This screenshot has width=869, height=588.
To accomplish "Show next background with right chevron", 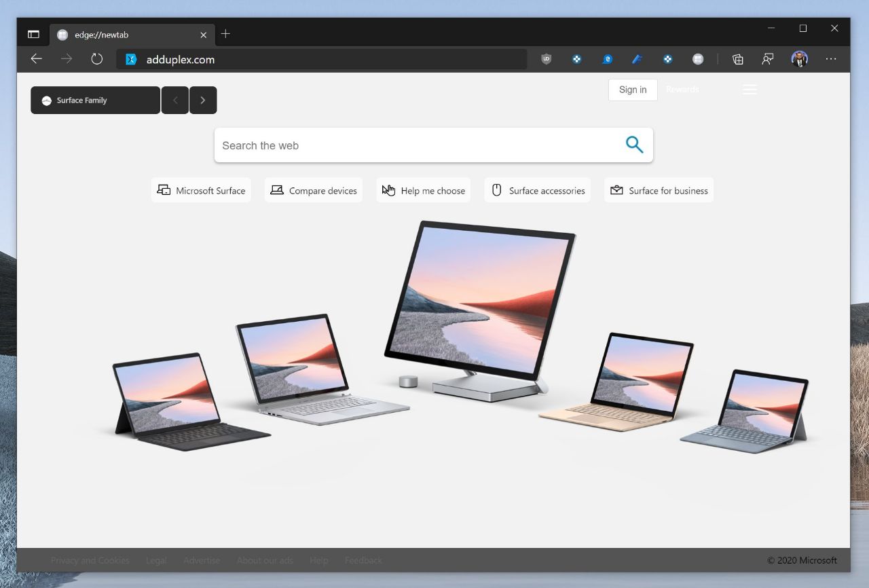I will pos(203,100).
